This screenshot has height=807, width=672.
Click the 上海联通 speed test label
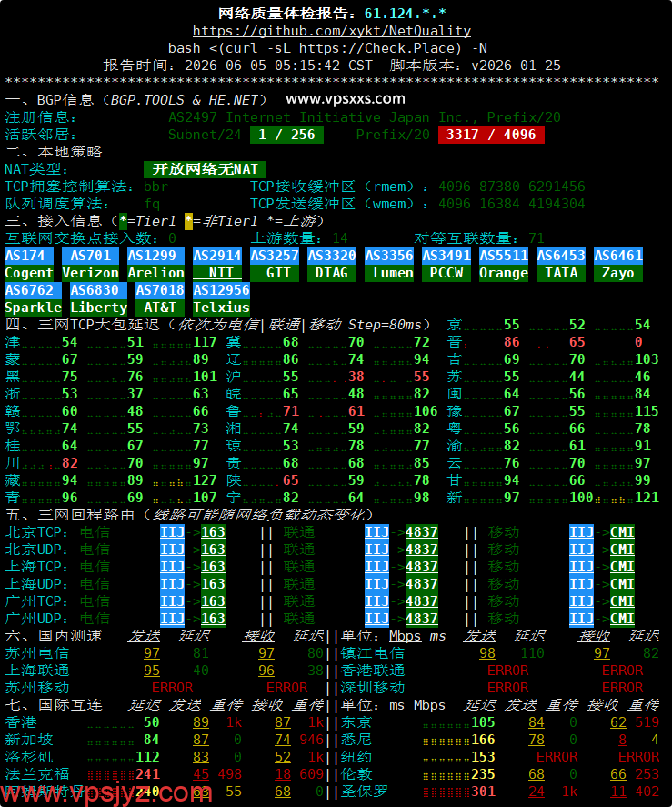(x=37, y=671)
